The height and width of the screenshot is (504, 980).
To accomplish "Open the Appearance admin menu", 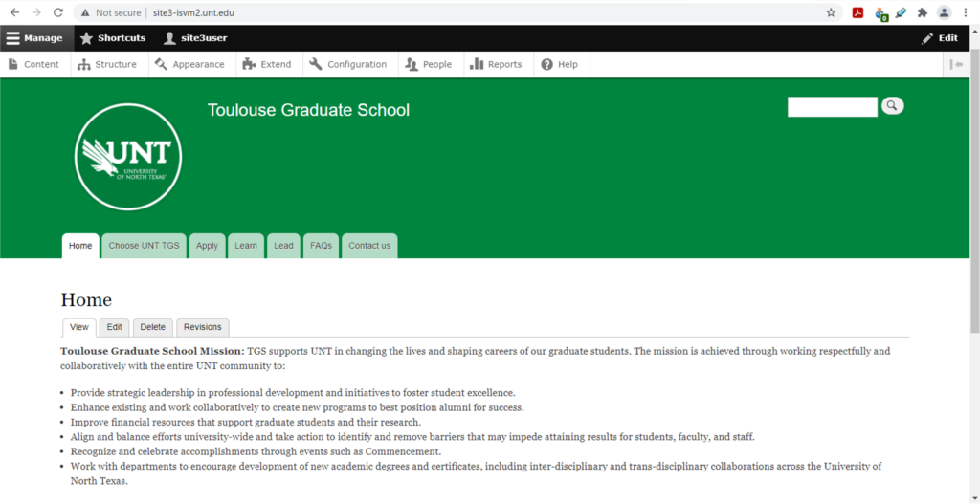I will (x=190, y=64).
